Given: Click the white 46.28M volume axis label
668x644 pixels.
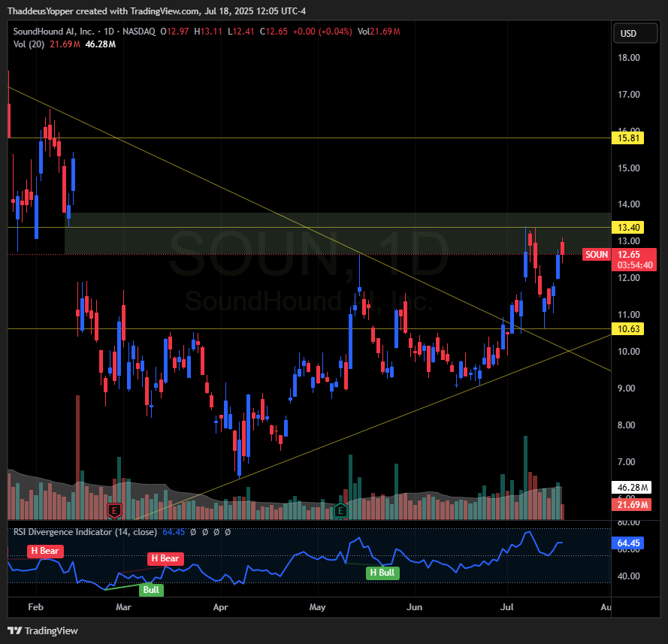Looking at the screenshot, I should [x=631, y=487].
